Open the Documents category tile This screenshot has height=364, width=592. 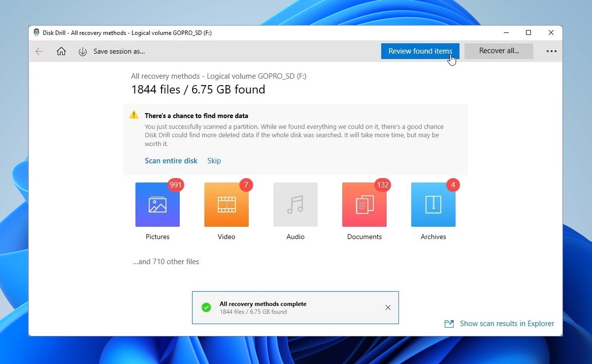(364, 205)
